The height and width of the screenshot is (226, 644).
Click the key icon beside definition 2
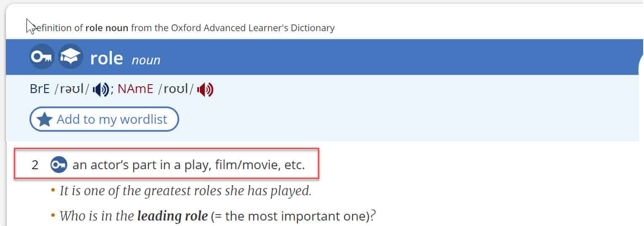tap(58, 165)
